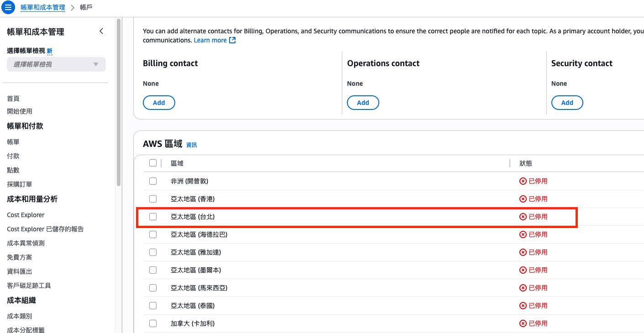The width and height of the screenshot is (644, 333).
Task: Click the sidebar vertical scrollbar
Action: 119,103
